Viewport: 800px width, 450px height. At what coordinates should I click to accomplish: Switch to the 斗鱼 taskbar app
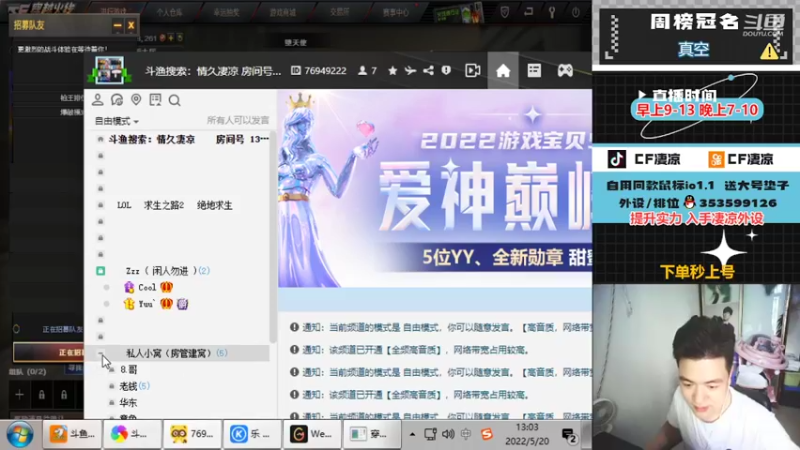(x=72, y=434)
